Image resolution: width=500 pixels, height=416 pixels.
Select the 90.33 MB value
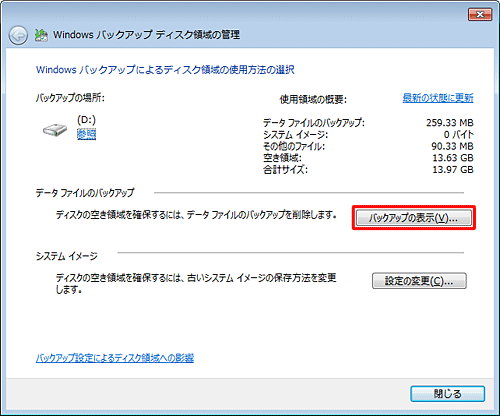pyautogui.click(x=452, y=146)
